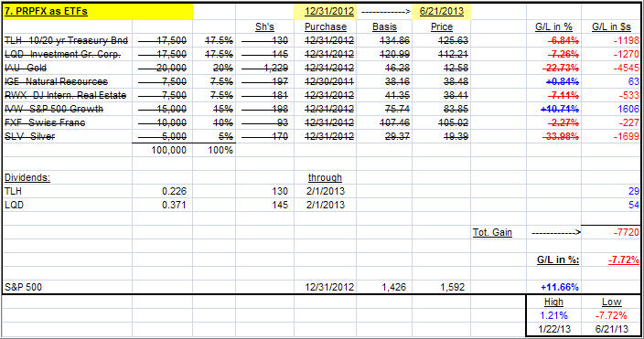
Task: Click the 6/21/2013 date header cell
Action: point(441,12)
